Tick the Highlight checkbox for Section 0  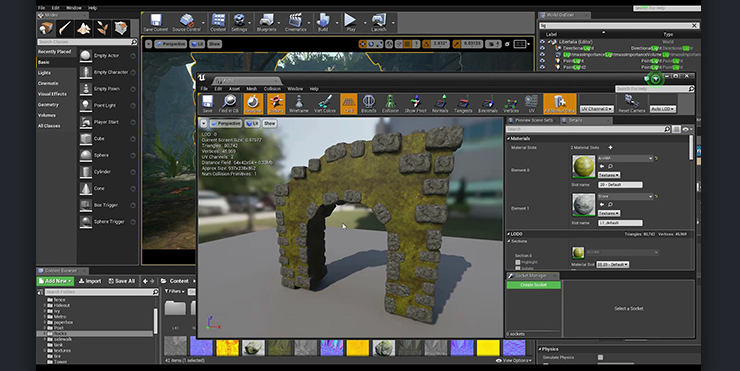(x=518, y=262)
